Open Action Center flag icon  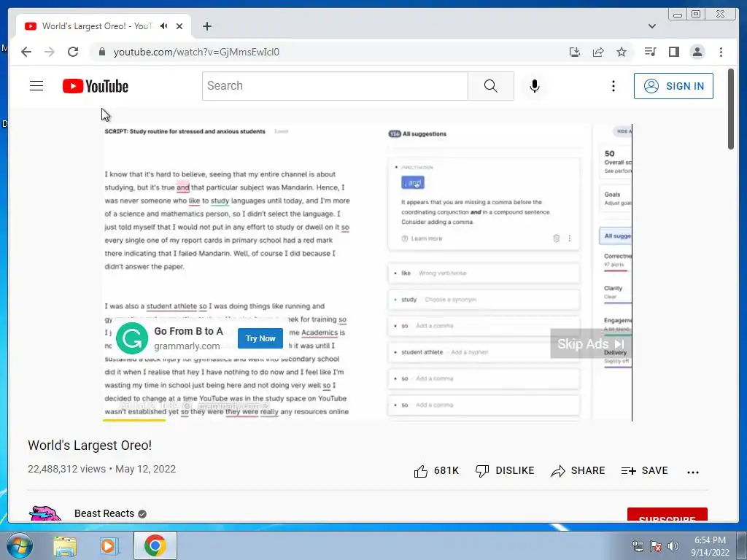click(x=656, y=546)
